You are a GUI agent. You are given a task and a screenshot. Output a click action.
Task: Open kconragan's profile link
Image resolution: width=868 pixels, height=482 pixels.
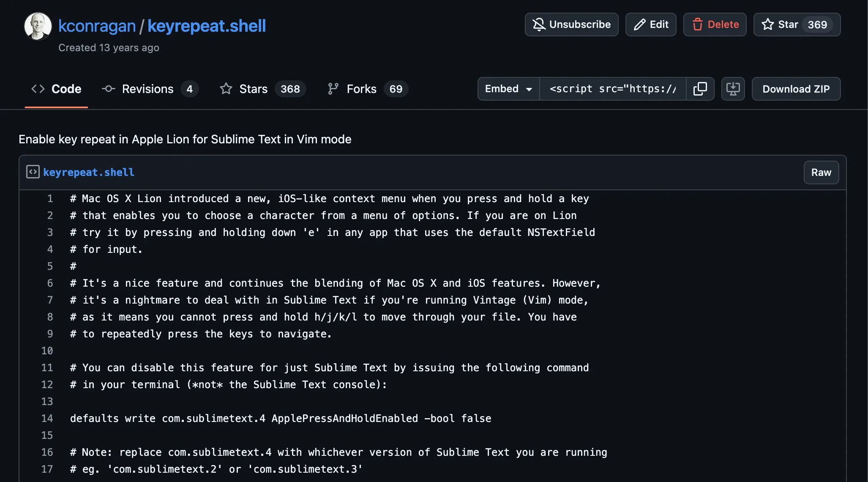click(x=97, y=25)
